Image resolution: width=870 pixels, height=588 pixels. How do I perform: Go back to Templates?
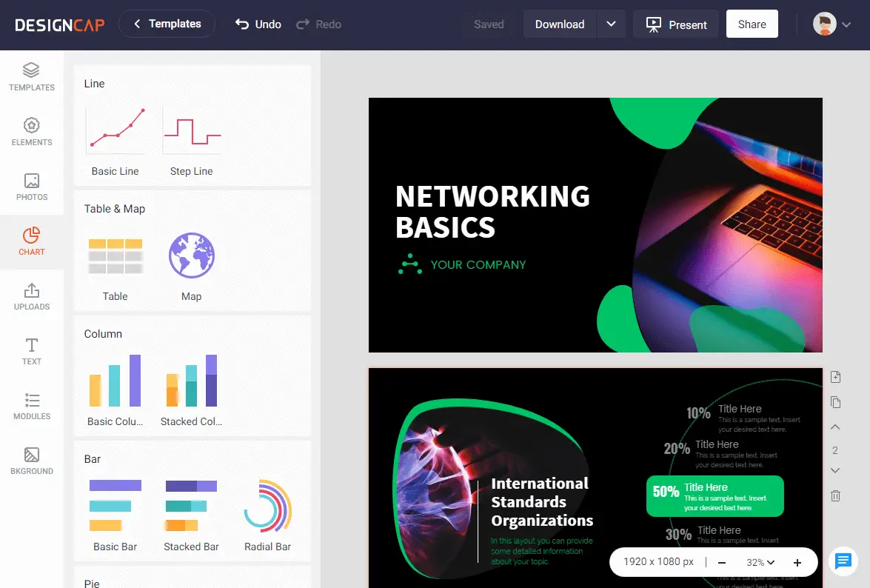pyautogui.click(x=167, y=24)
